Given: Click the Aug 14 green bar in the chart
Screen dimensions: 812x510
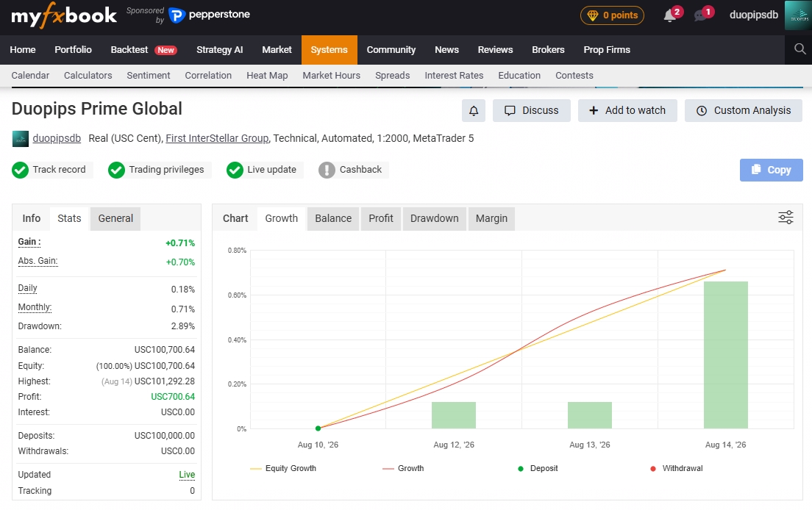Looking at the screenshot, I should pos(725,355).
